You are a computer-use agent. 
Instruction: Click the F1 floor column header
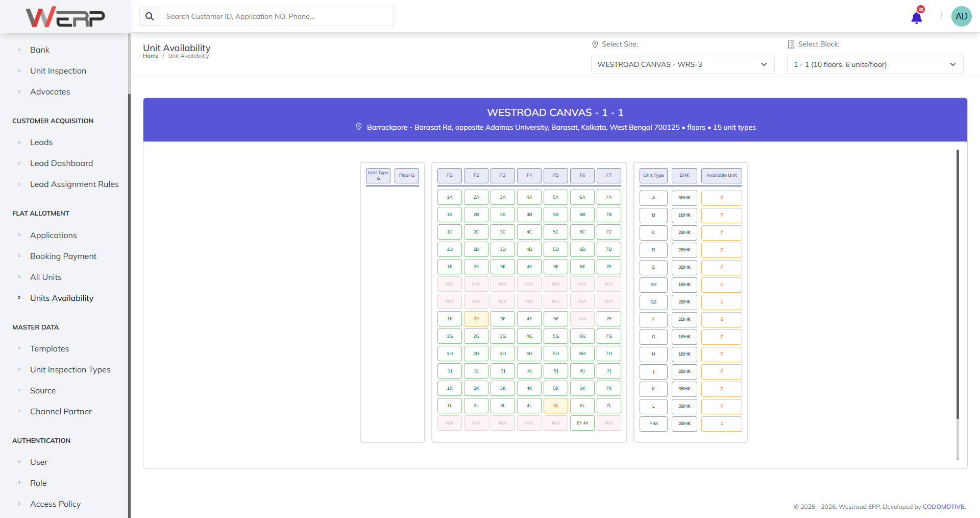450,175
